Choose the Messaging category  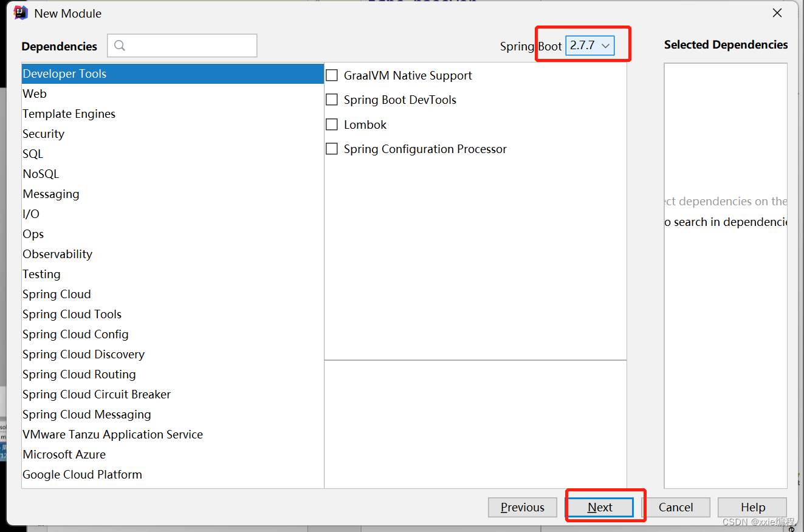point(173,194)
